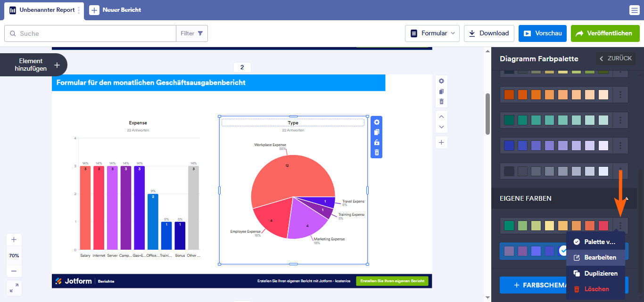This screenshot has height=302, width=644.
Task: Open page settings gear icon
Action: 441,81
